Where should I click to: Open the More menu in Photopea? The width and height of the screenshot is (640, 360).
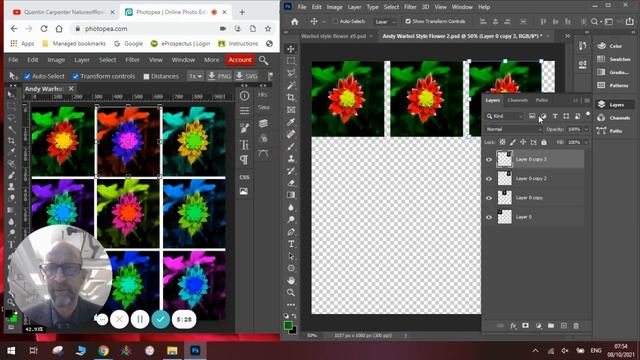211,60
